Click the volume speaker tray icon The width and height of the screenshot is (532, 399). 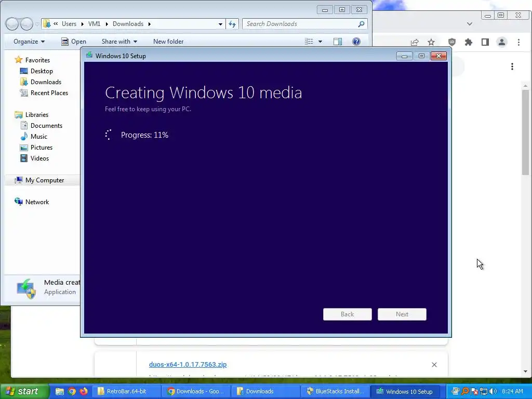493,391
